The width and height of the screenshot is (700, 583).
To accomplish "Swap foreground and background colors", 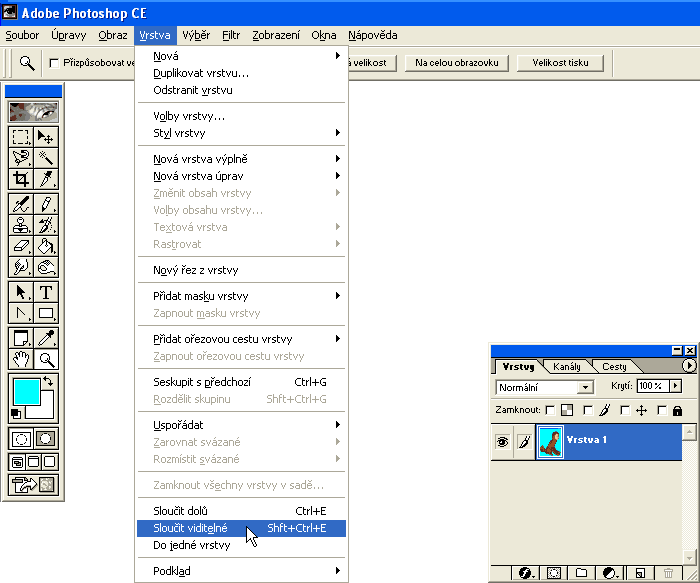I will [x=48, y=382].
